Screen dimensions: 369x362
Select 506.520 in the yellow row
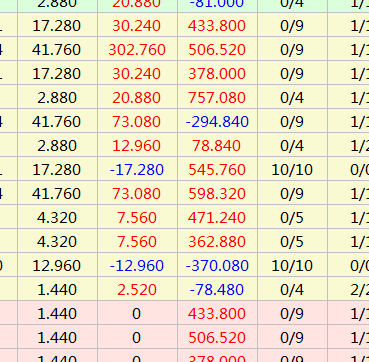click(x=217, y=49)
